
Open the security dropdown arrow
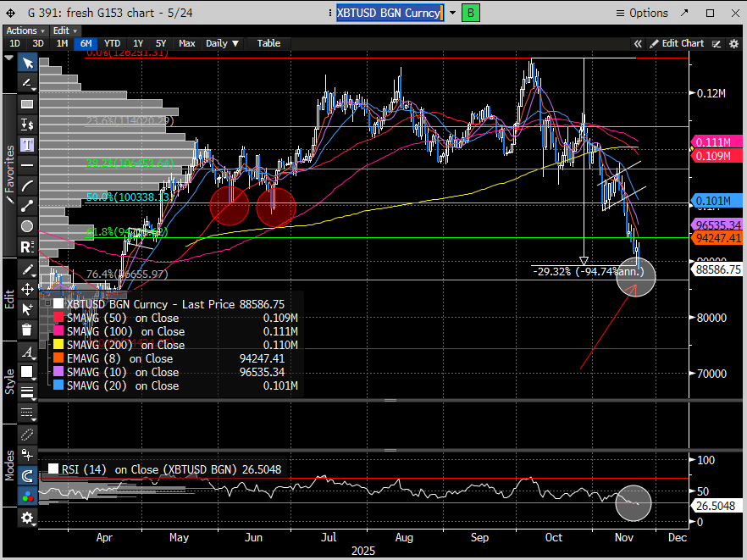tap(452, 13)
